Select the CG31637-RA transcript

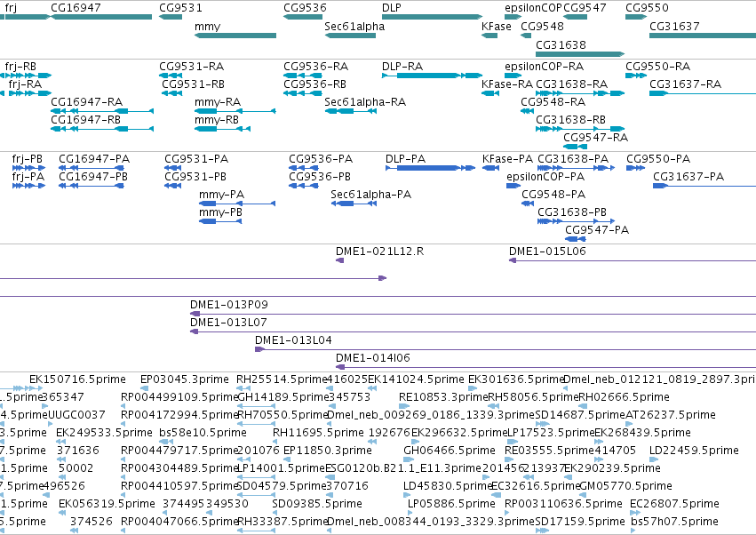coord(703,93)
